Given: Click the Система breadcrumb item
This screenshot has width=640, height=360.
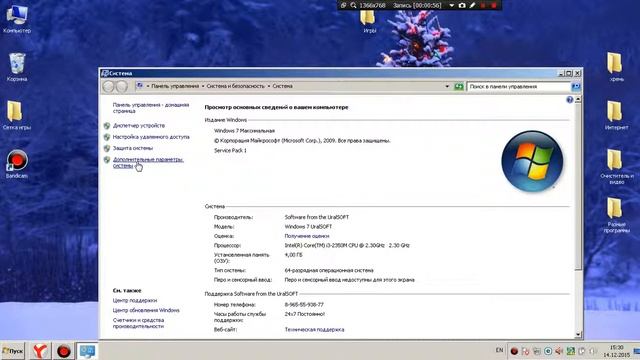Looking at the screenshot, I should [282, 86].
